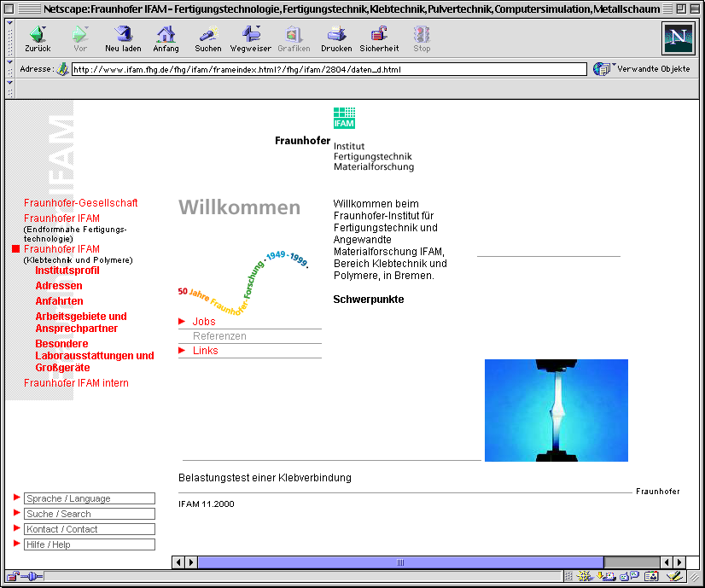Open Composer from the status bar pencil icon

(x=674, y=576)
